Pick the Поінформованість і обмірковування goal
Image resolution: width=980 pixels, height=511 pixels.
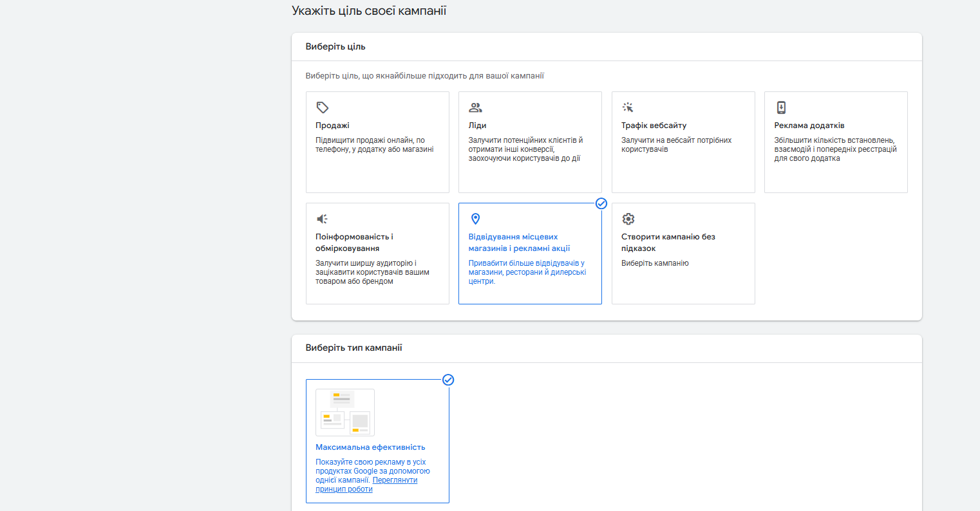pyautogui.click(x=377, y=254)
